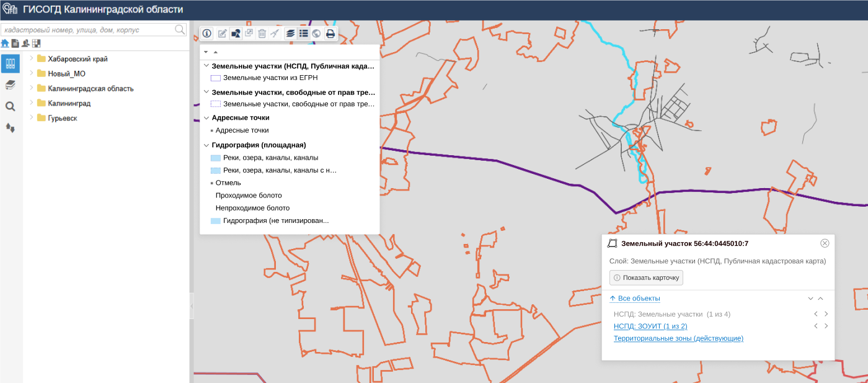Expand the Новый_МО folder
868x383 pixels.
(x=31, y=73)
